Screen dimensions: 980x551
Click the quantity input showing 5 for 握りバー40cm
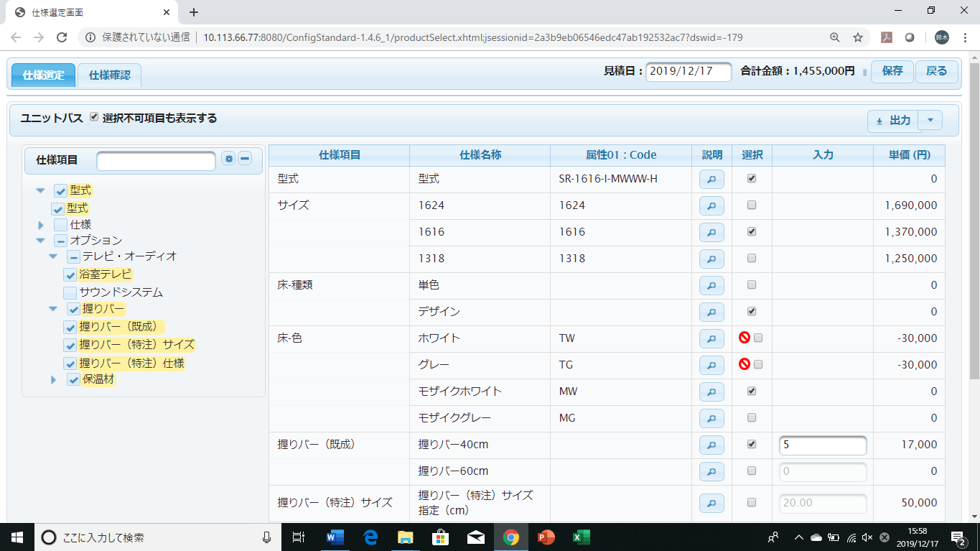(822, 445)
